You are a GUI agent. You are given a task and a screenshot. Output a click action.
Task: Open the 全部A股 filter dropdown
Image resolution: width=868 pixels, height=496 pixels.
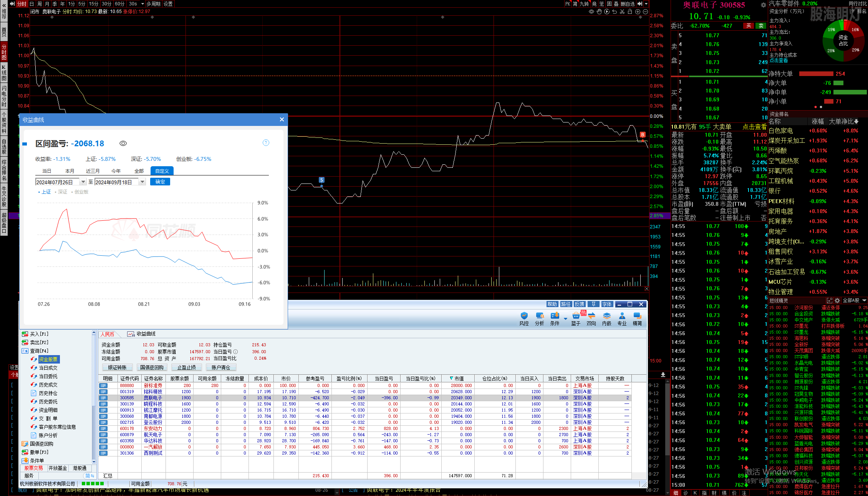pyautogui.click(x=854, y=300)
